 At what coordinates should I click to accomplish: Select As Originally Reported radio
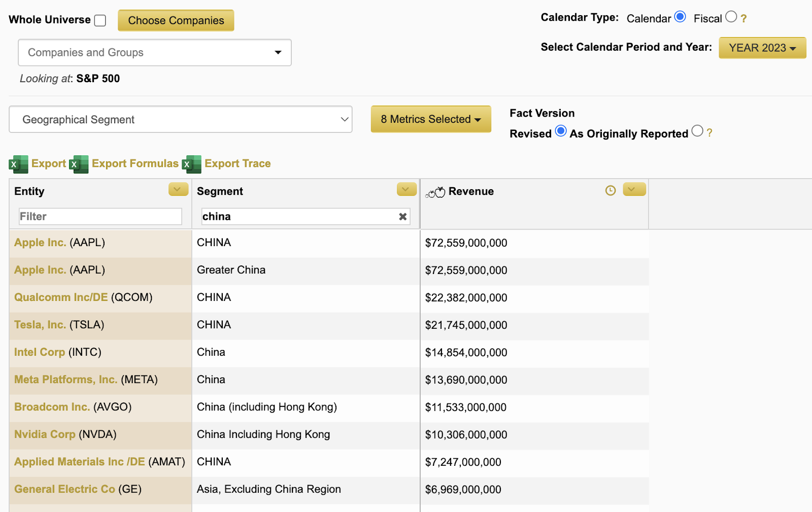[697, 131]
